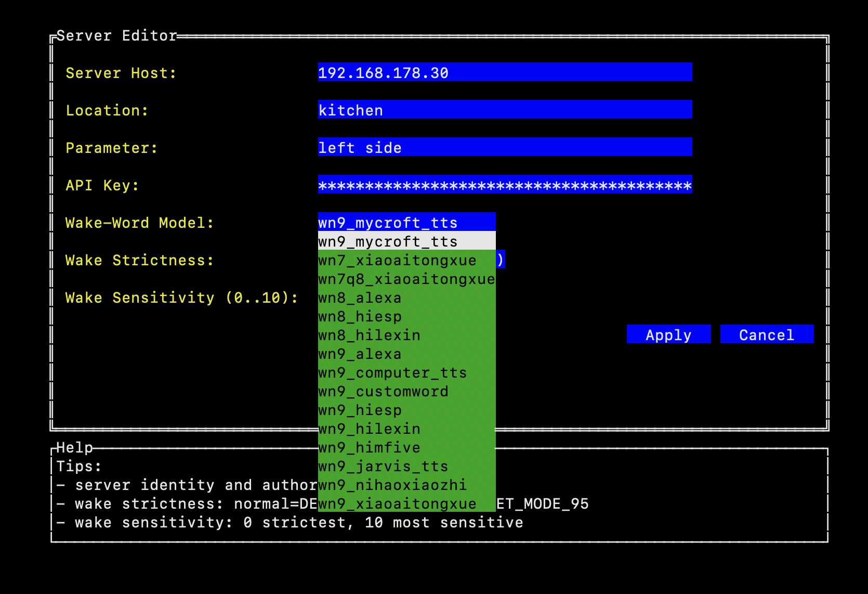
Task: Choose wn7_xiaoaitongxue from the list
Action: tap(406, 260)
